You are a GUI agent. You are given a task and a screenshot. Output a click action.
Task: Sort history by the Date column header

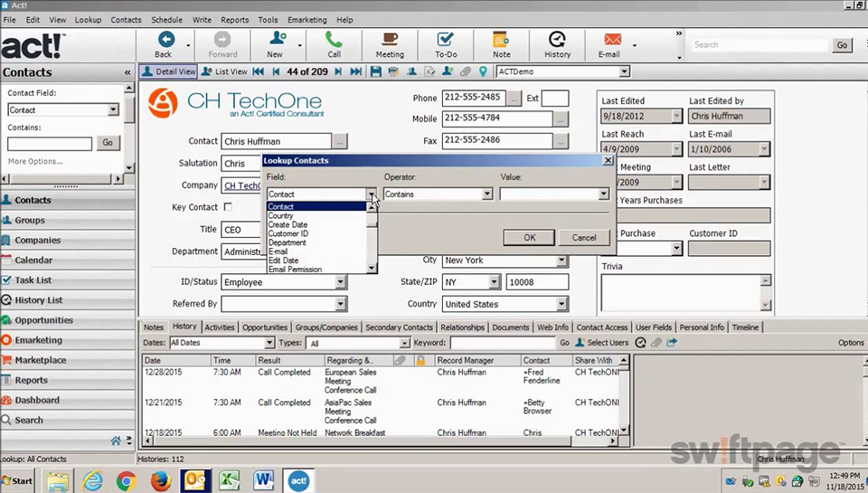(176, 360)
